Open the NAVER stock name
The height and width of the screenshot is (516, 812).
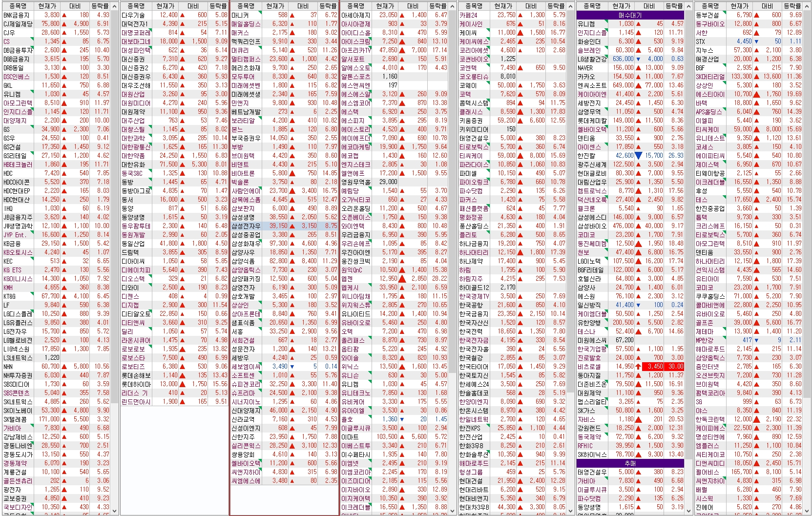coord(585,68)
